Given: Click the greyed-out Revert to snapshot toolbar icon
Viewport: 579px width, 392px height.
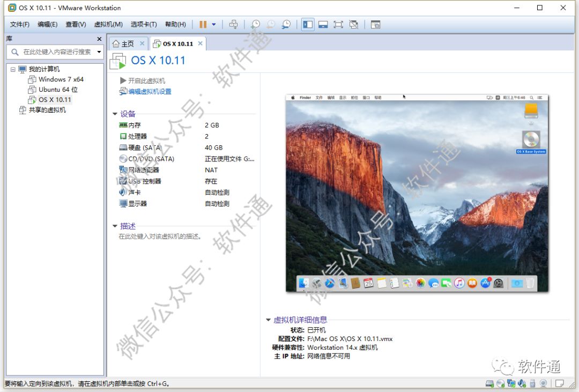Looking at the screenshot, I should (271, 24).
